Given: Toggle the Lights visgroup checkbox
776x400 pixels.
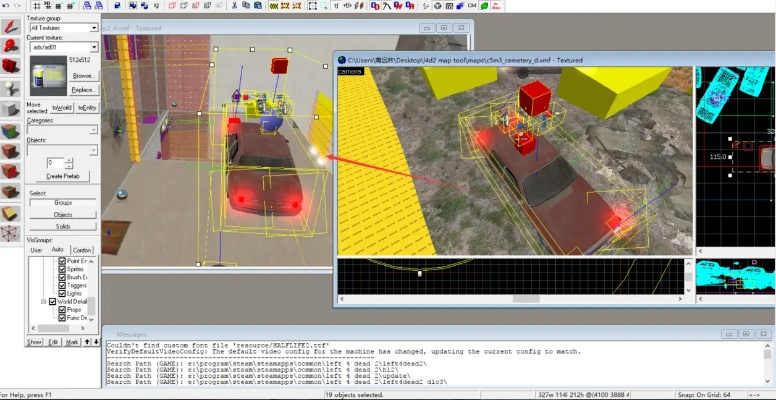Looking at the screenshot, I should tap(62, 292).
